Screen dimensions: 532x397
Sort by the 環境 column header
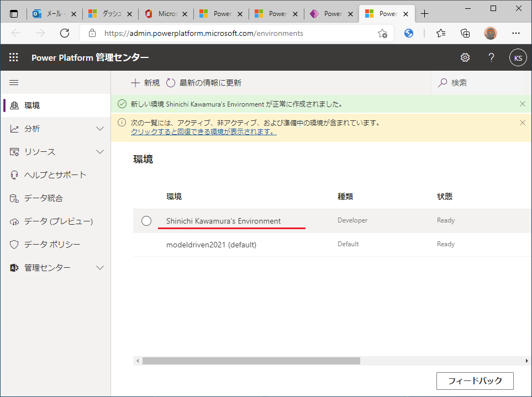pyautogui.click(x=174, y=197)
